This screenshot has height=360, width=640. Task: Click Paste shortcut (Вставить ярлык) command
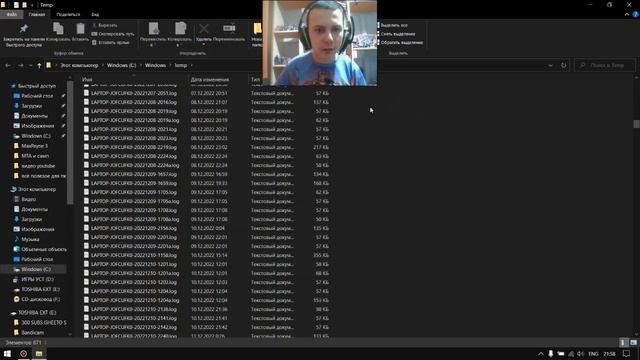pos(111,42)
